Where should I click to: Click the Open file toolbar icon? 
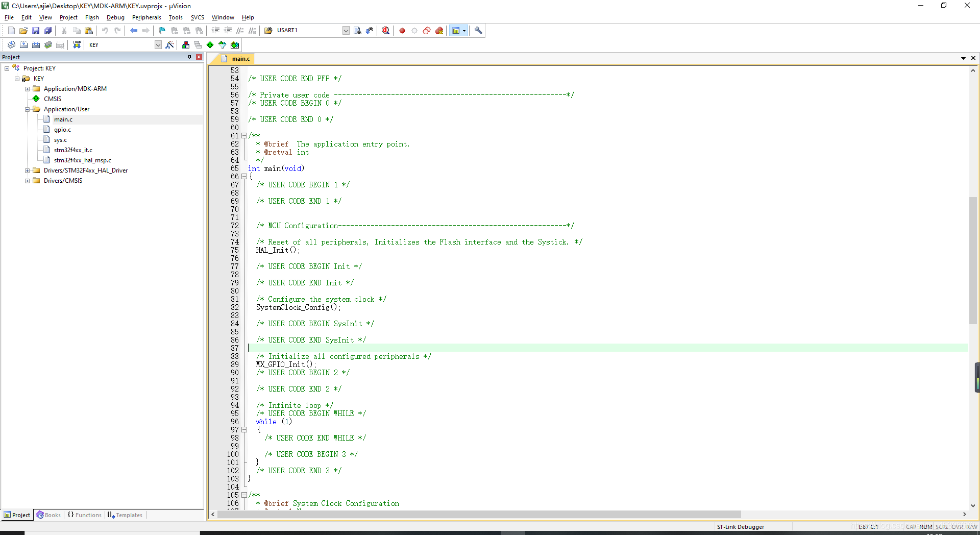pyautogui.click(x=23, y=31)
